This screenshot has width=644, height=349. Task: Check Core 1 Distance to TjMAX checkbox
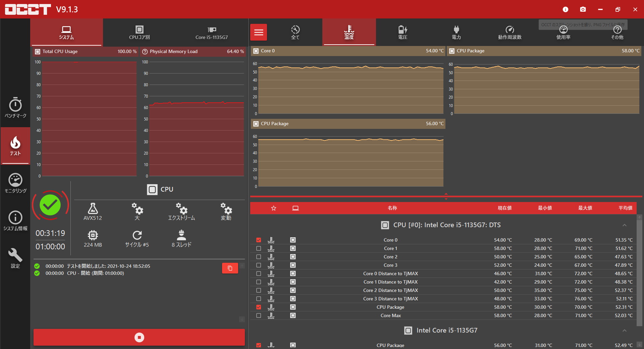[259, 282]
